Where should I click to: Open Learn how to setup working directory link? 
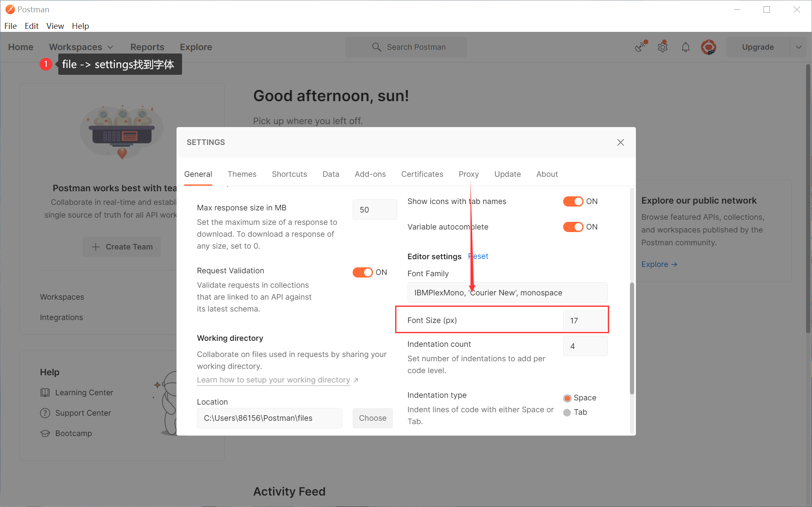(274, 380)
